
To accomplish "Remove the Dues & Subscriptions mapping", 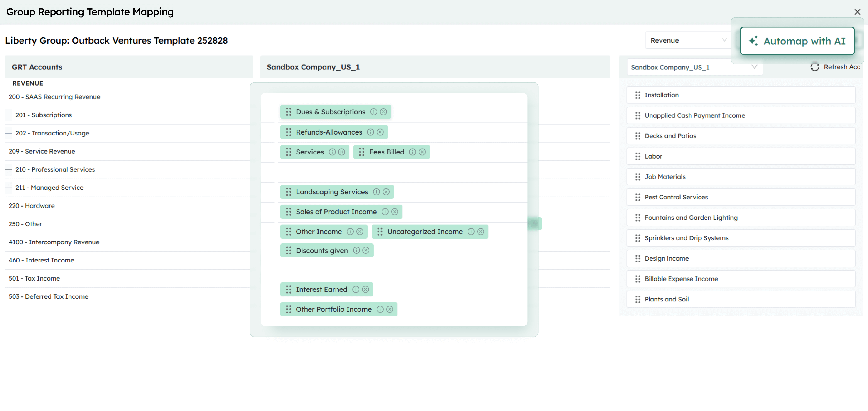I will point(383,112).
